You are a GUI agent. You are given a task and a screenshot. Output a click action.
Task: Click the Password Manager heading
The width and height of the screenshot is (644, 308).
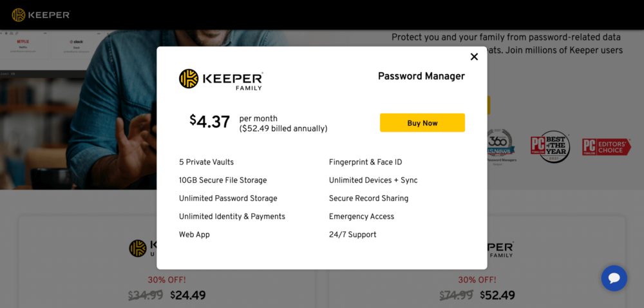click(421, 76)
